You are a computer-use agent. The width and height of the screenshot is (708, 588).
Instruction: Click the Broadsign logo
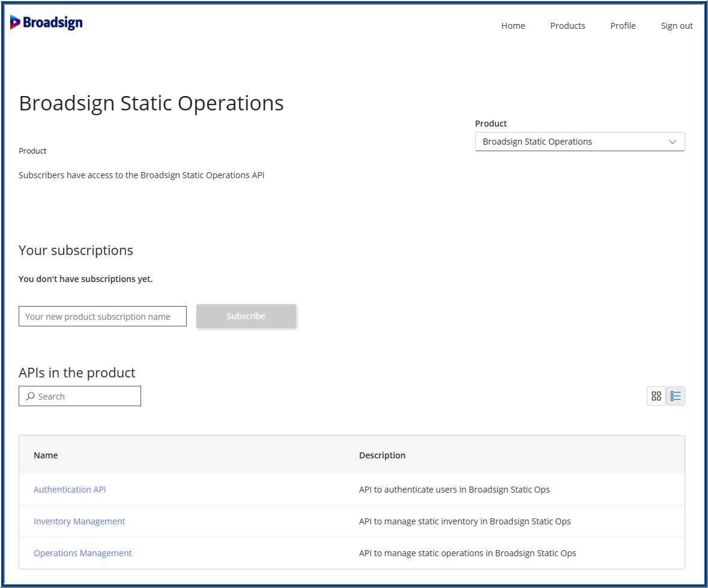pos(46,23)
